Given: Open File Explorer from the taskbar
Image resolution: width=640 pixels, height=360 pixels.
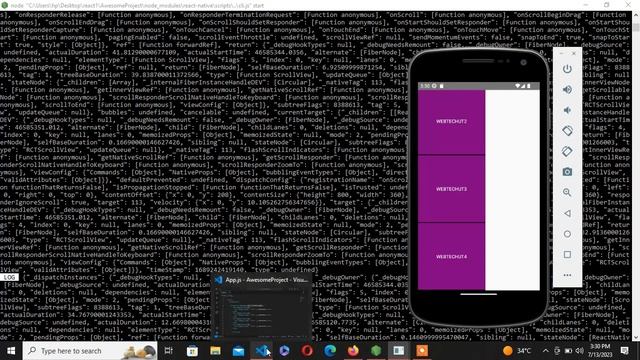Looking at the screenshot, I should 215,351.
